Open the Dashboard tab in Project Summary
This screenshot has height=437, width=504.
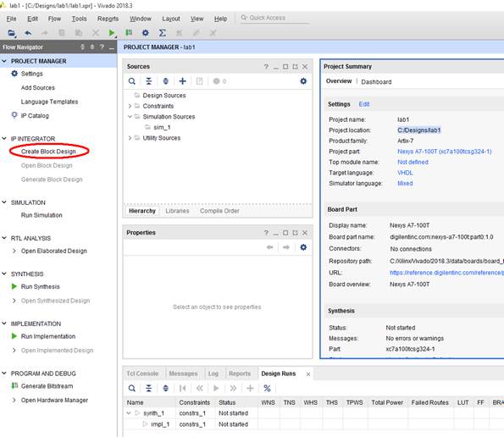click(376, 82)
